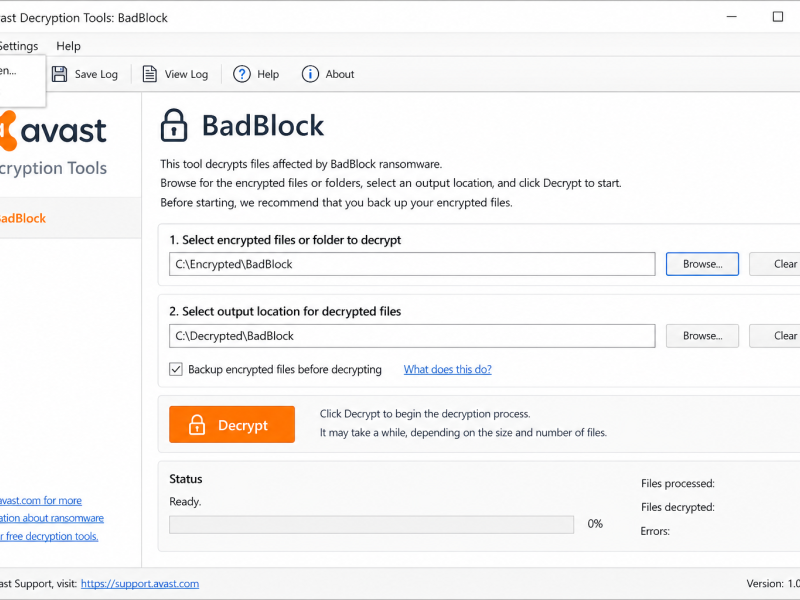Click the encrypted folder path input field
800x600 pixels.
[x=412, y=264]
